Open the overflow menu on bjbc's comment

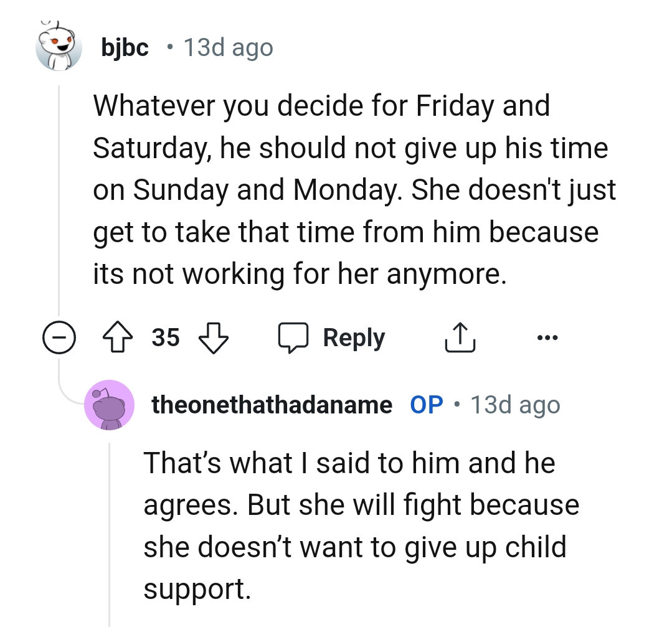547,337
